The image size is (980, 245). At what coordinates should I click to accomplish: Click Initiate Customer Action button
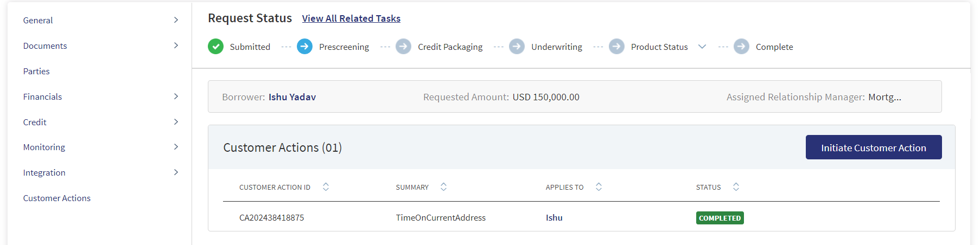pyautogui.click(x=874, y=147)
